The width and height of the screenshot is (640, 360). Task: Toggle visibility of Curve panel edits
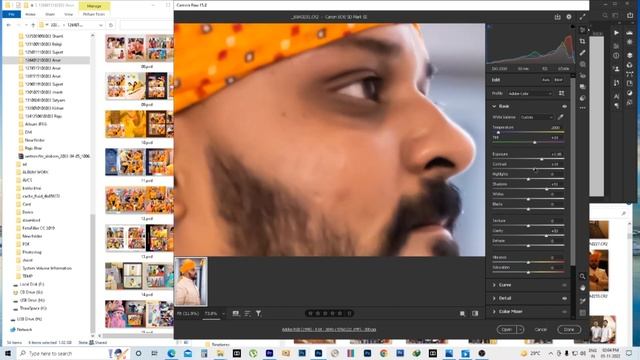pyautogui.click(x=564, y=285)
